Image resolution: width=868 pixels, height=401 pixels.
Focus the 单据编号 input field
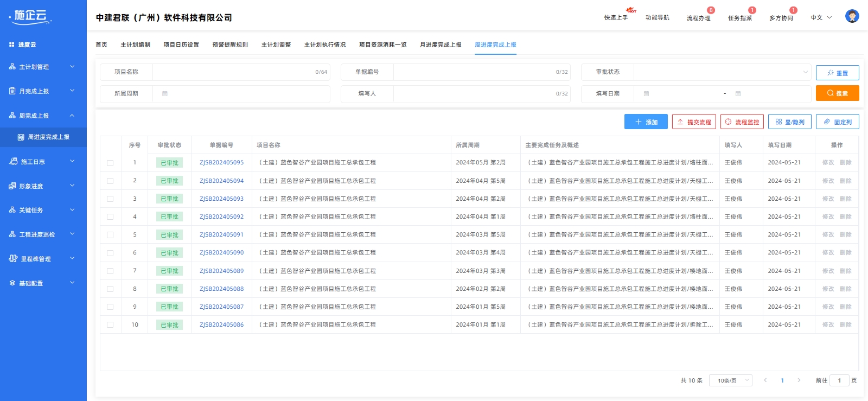tap(482, 72)
